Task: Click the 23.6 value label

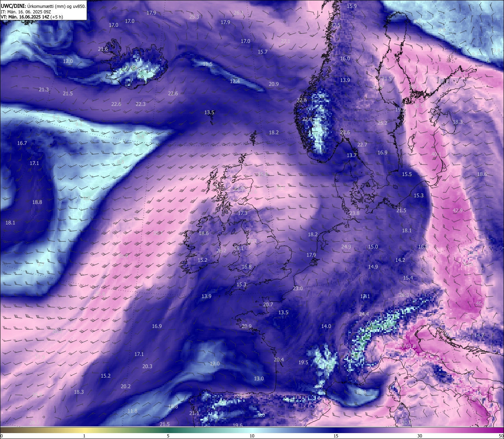Action: pyautogui.click(x=345, y=133)
